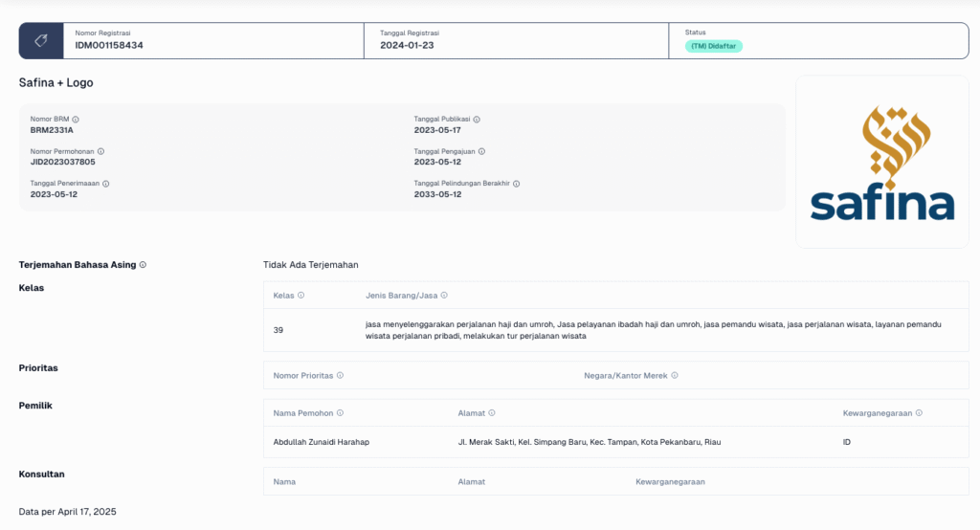Click class number 39 cell

click(x=278, y=330)
